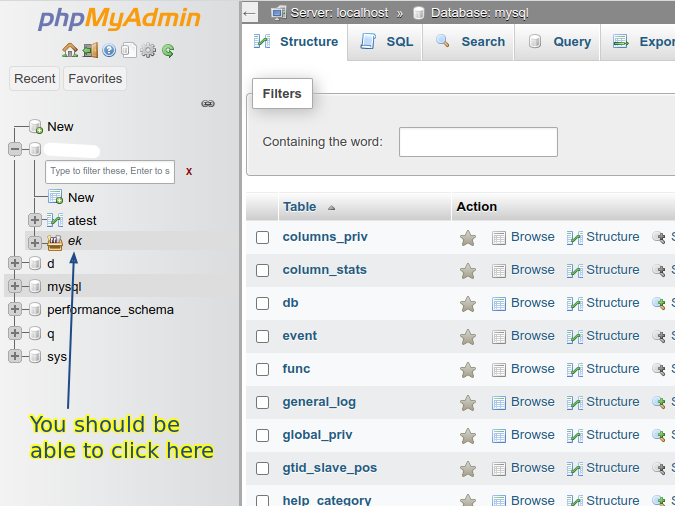This screenshot has height=506, width=675.
Task: Sort by Table column header
Action: [x=300, y=207]
